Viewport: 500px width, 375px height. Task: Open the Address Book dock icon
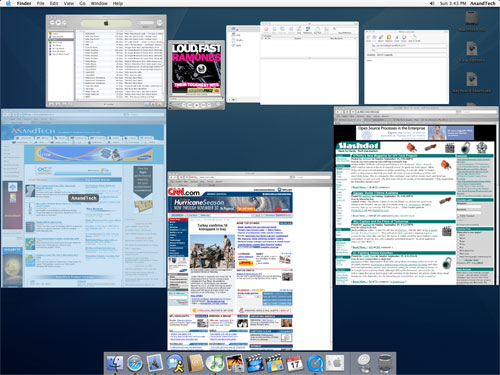195,363
